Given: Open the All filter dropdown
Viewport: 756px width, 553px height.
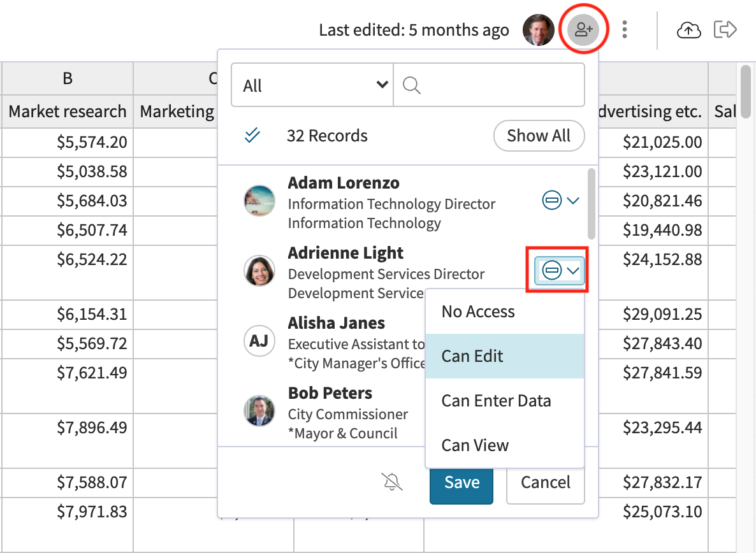Looking at the screenshot, I should [x=312, y=85].
